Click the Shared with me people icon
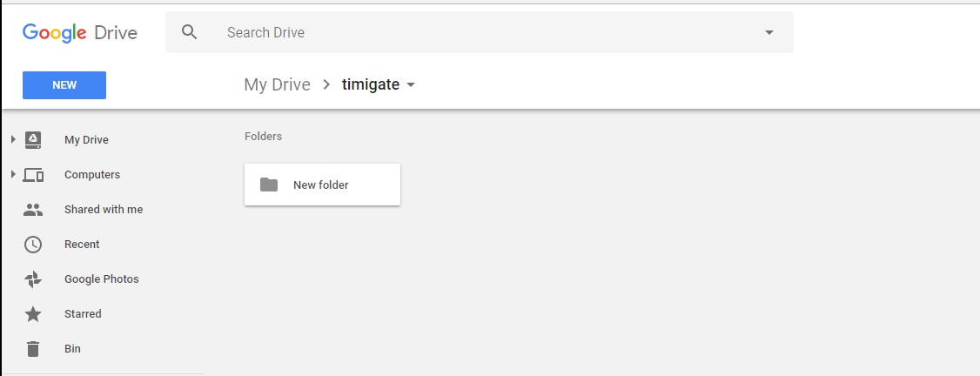 [x=33, y=210]
